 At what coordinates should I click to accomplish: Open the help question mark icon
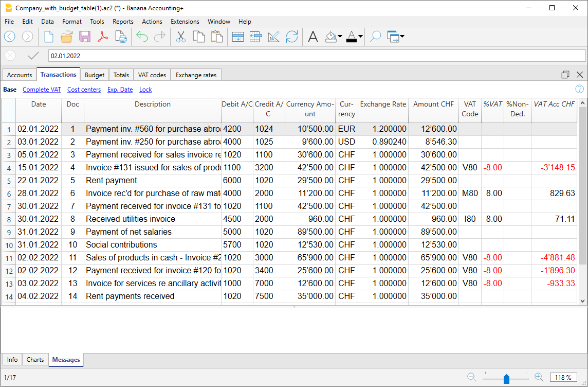[x=579, y=89]
